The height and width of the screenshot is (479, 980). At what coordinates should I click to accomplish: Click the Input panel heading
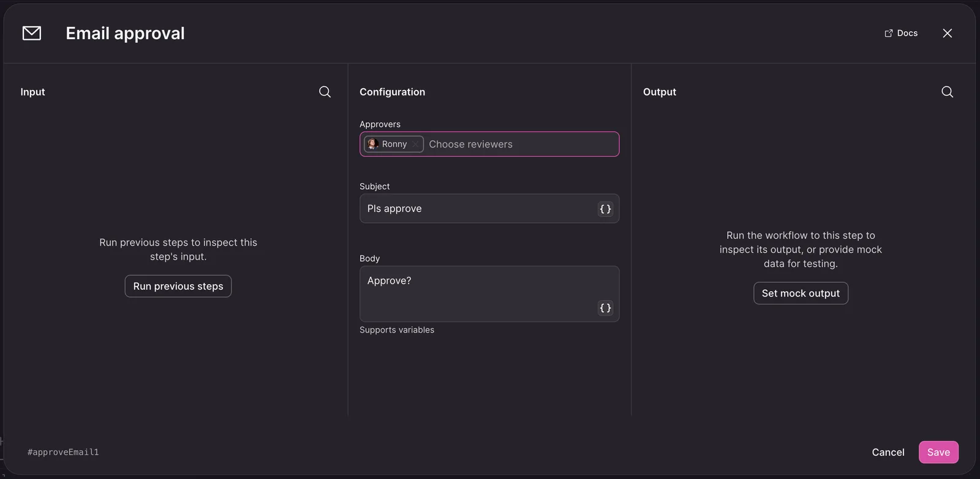pos(32,92)
